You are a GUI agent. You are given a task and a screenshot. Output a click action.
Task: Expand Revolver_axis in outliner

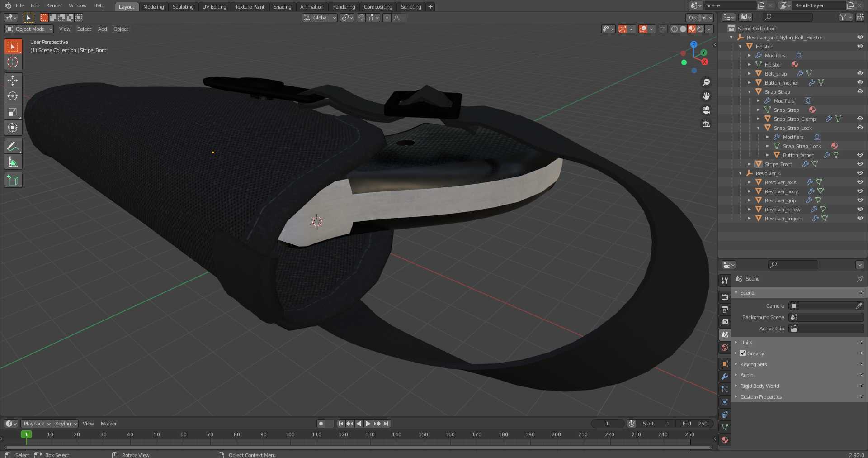[x=750, y=182]
